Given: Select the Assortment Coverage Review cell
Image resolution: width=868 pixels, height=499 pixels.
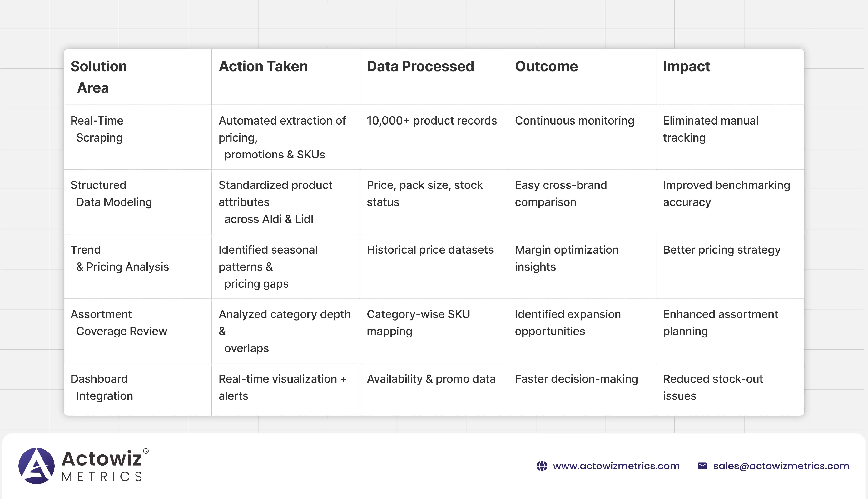Looking at the screenshot, I should click(x=118, y=323).
